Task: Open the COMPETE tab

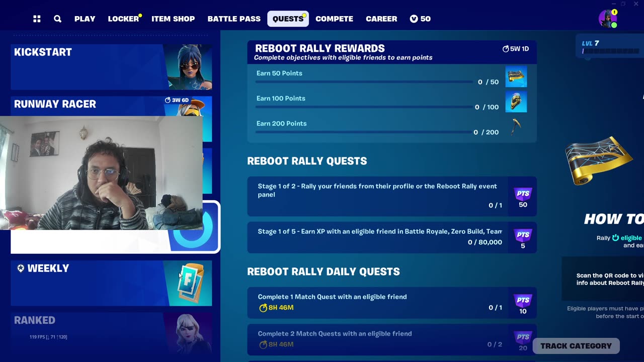Action: pyautogui.click(x=334, y=19)
